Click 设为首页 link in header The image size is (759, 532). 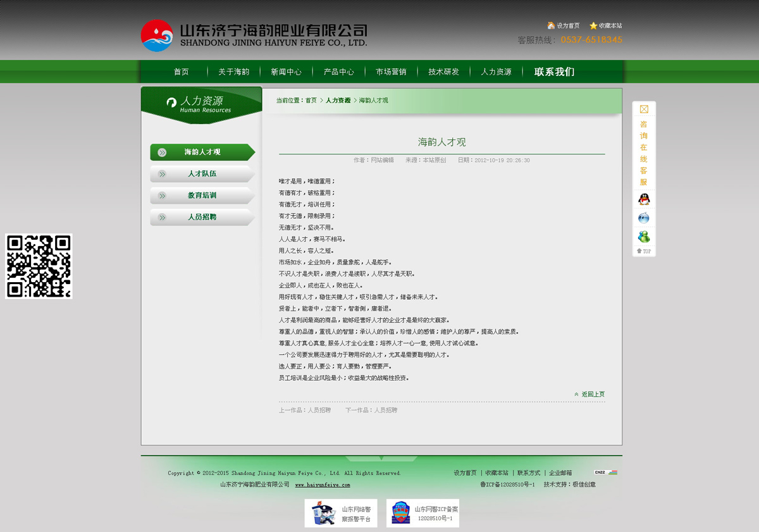coord(568,26)
